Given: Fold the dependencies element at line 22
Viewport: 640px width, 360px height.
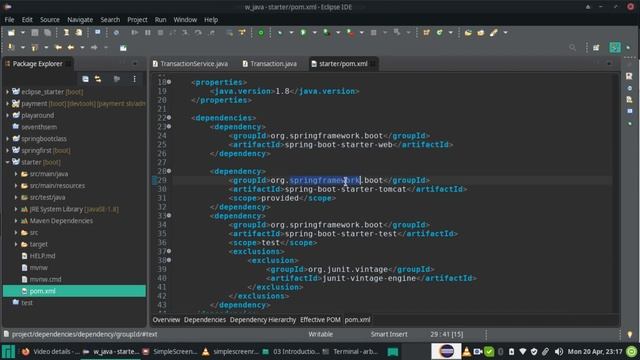Looking at the screenshot, I should (x=169, y=118).
